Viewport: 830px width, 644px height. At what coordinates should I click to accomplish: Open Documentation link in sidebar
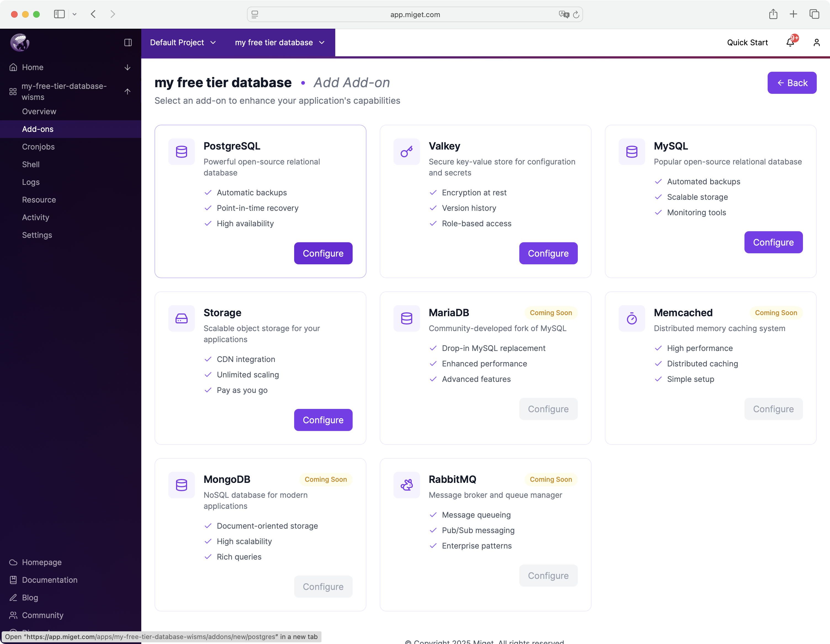(x=50, y=580)
